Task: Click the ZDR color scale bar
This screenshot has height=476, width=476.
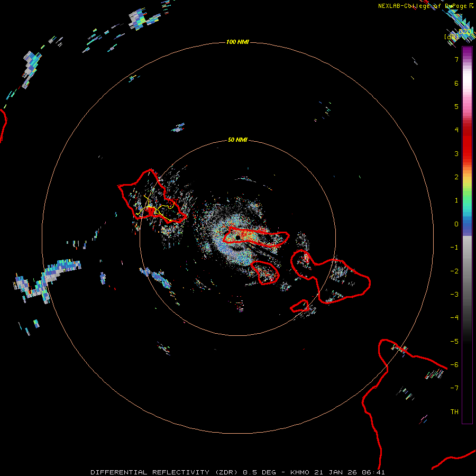Action: coord(467,235)
